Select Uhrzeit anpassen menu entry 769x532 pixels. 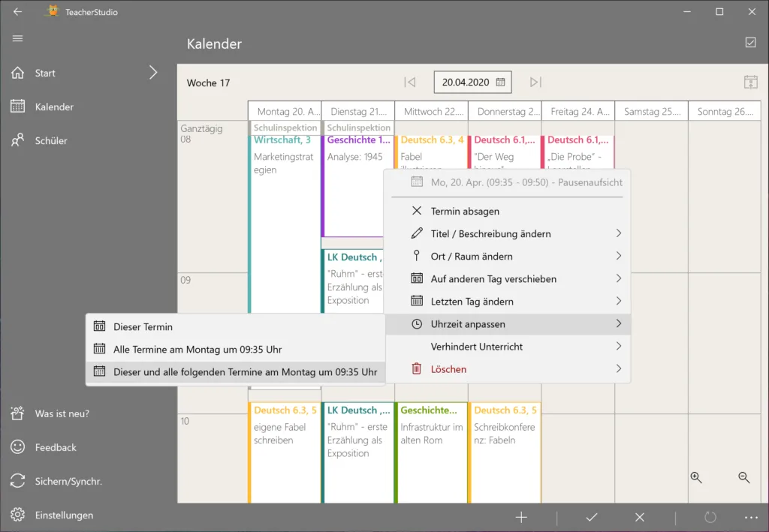(x=508, y=324)
